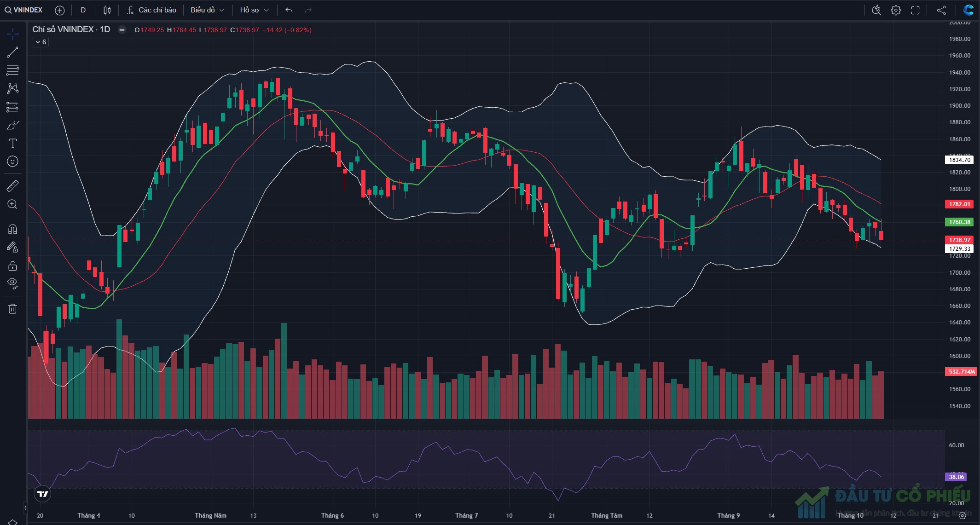The image size is (980, 525).
Task: Click the redo arrow
Action: tap(308, 10)
